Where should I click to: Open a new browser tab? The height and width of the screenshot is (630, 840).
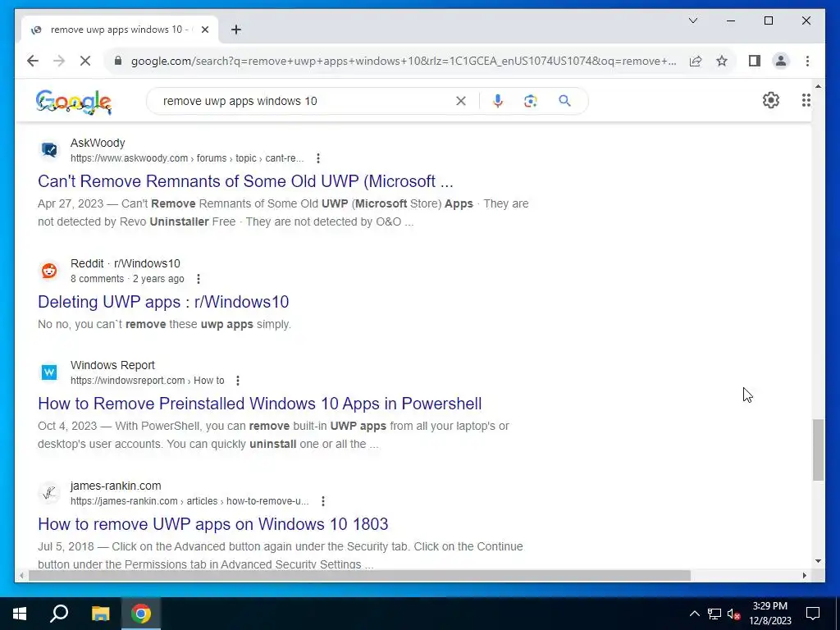click(x=236, y=30)
